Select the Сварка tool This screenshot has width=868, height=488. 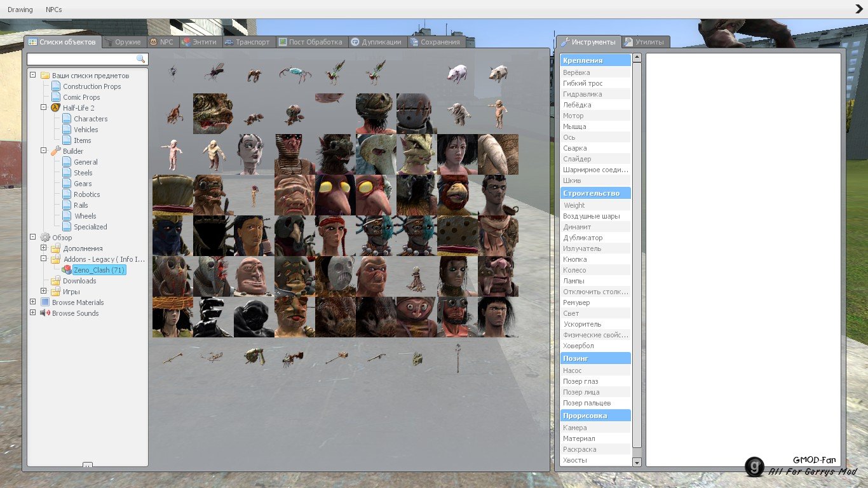(x=595, y=148)
